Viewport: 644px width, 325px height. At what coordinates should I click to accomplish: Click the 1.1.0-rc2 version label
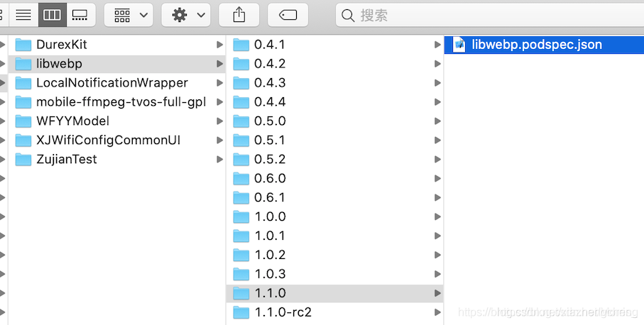coord(283,312)
